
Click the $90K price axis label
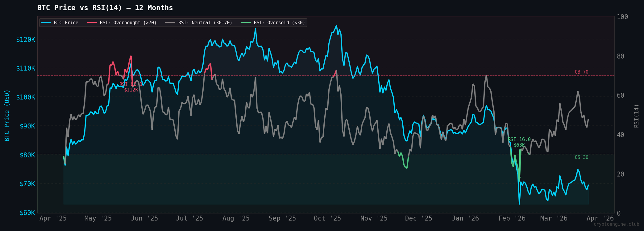[x=27, y=126]
